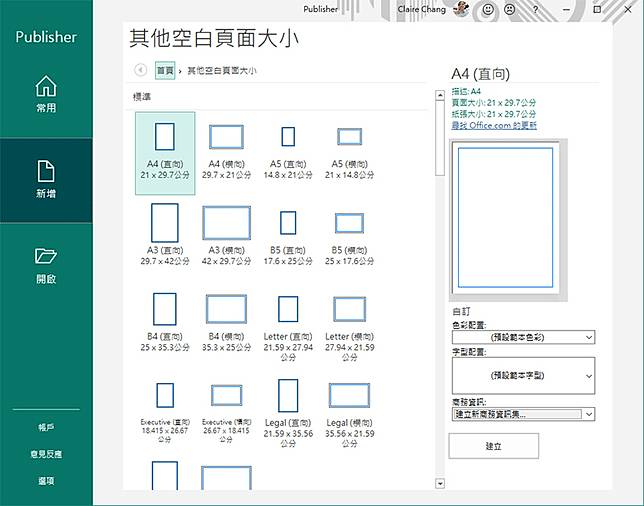Click the scroll up arrow of the page list
Screen dimensions: 644x506
point(440,95)
